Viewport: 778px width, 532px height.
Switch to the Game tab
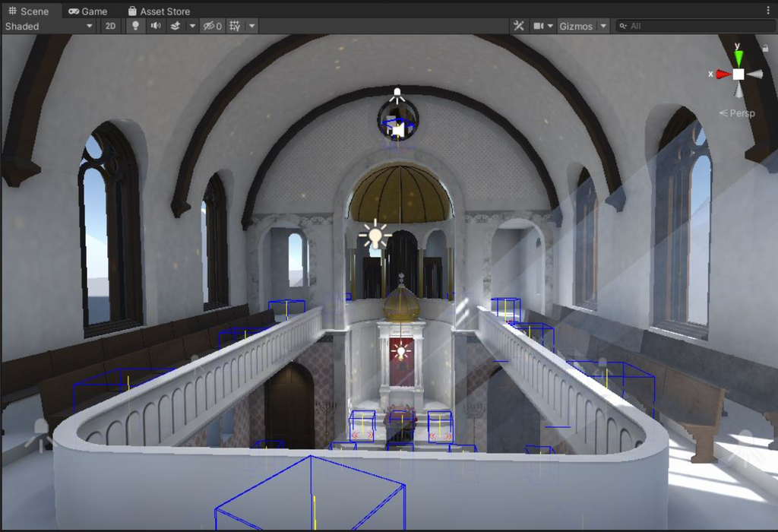88,11
